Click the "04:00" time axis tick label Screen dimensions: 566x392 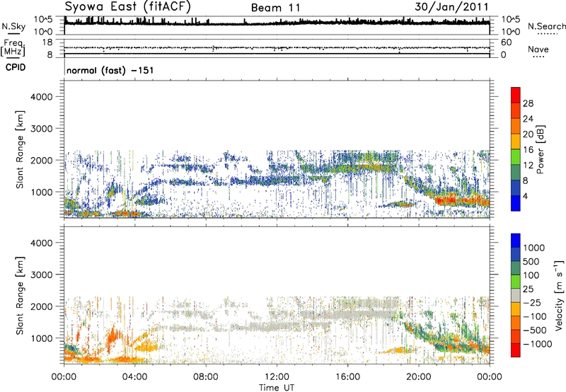pyautogui.click(x=134, y=377)
